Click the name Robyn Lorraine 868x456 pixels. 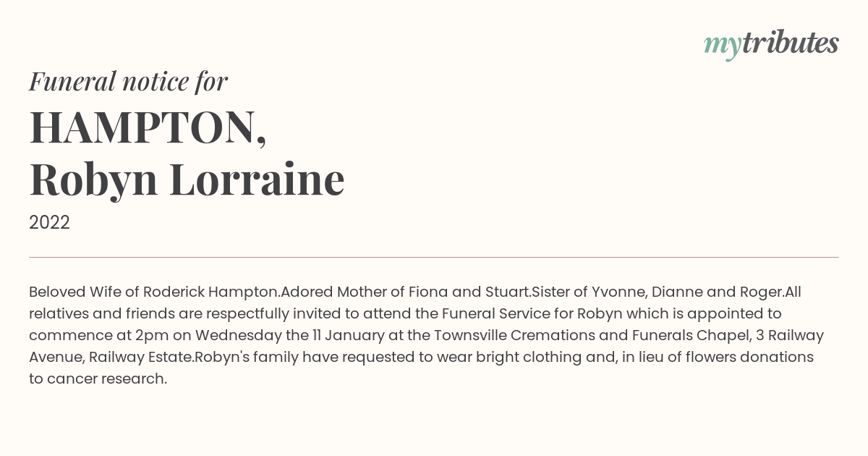click(187, 180)
